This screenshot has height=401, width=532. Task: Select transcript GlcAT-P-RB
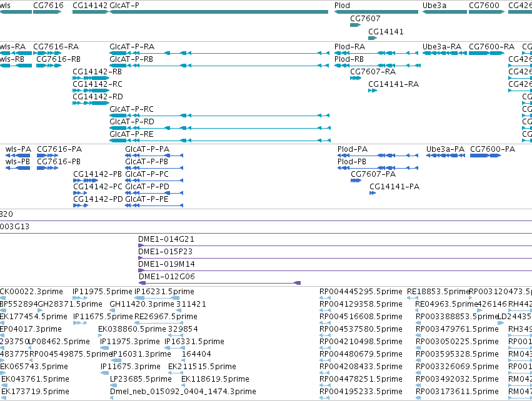219,66
